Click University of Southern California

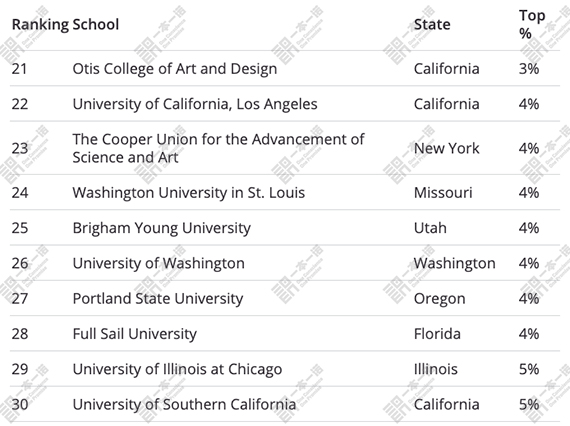click(184, 404)
